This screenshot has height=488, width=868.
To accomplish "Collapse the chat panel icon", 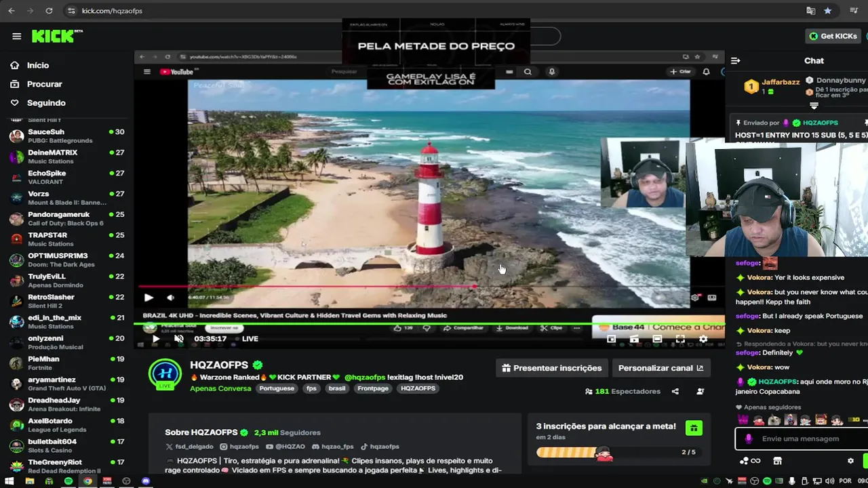I will [x=736, y=60].
